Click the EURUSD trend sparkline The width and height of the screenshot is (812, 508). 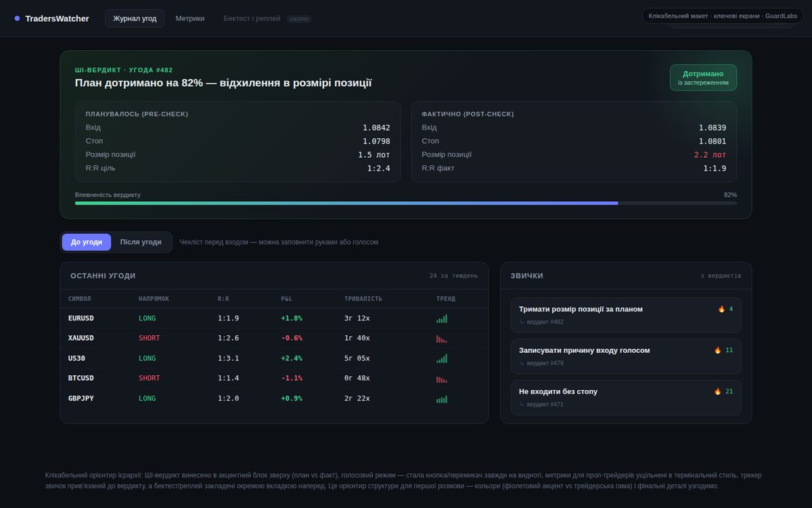coord(442,318)
